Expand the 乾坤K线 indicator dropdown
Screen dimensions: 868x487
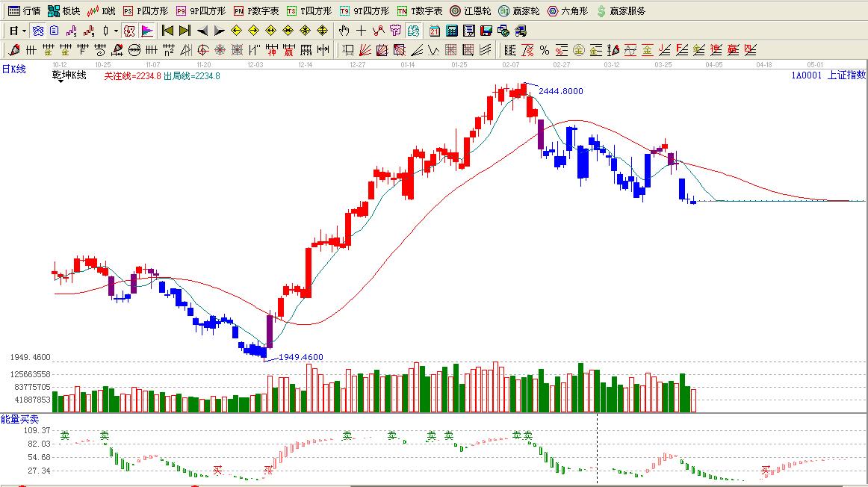[61, 81]
